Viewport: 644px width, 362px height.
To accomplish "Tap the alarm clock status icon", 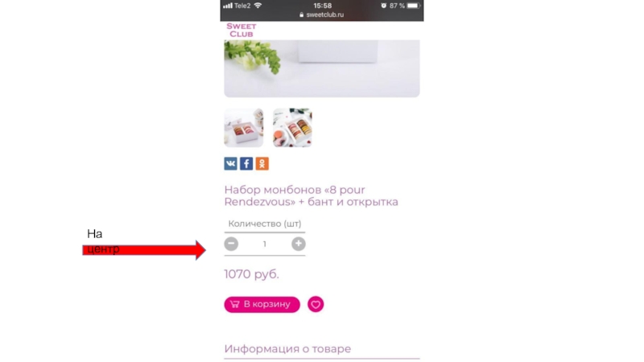I will 384,6.
